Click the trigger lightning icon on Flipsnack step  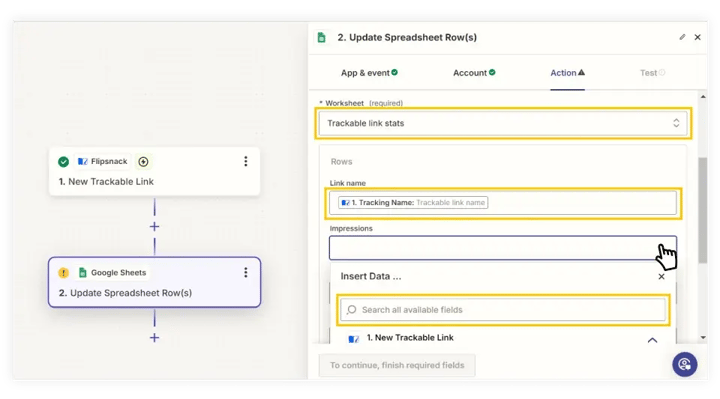143,162
